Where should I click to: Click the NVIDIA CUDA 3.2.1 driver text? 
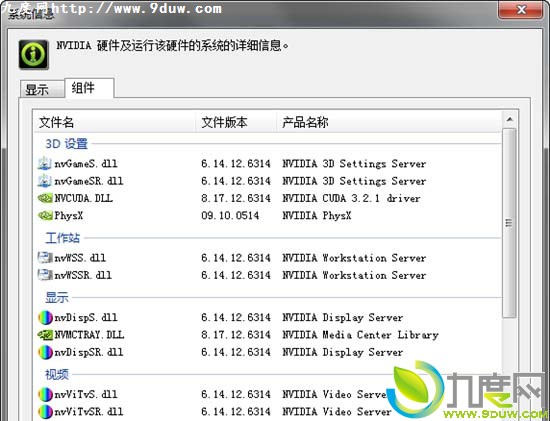tap(351, 198)
